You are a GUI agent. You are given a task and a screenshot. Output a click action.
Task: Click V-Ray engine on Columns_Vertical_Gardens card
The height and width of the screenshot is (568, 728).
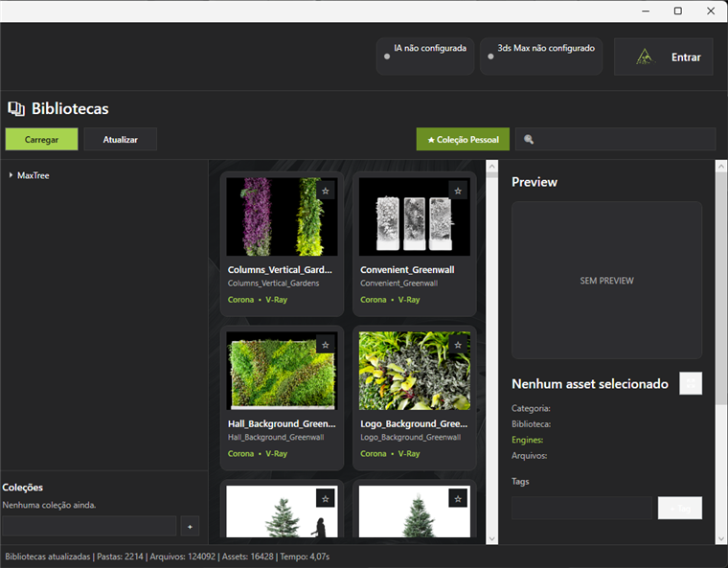click(276, 300)
